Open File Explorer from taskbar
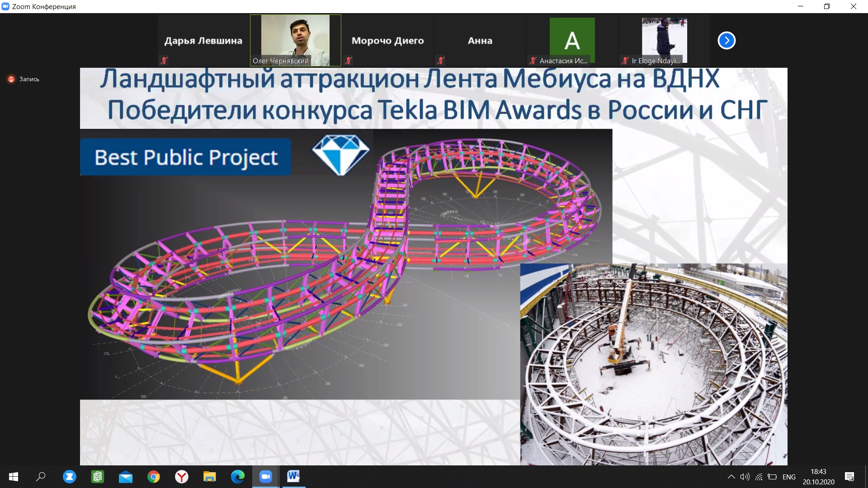 tap(209, 477)
